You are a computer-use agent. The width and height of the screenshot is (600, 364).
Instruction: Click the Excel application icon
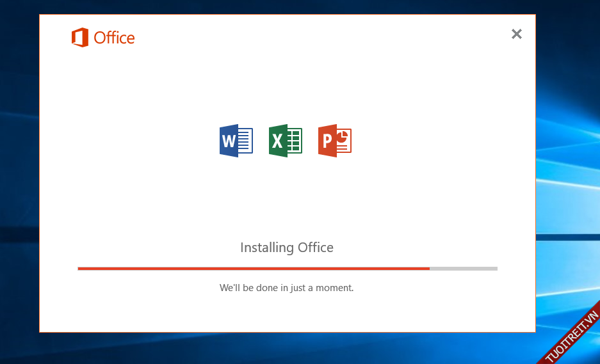pos(285,141)
